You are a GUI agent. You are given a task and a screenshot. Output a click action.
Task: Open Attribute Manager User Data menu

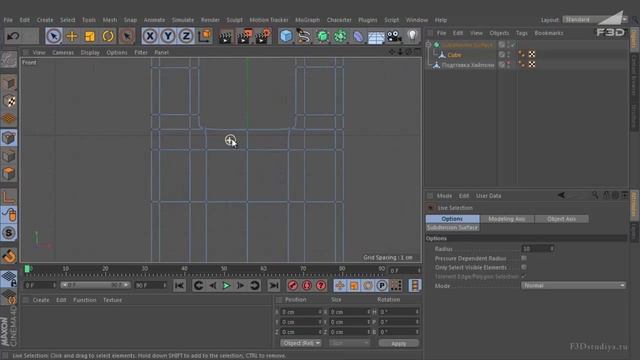[x=489, y=196]
